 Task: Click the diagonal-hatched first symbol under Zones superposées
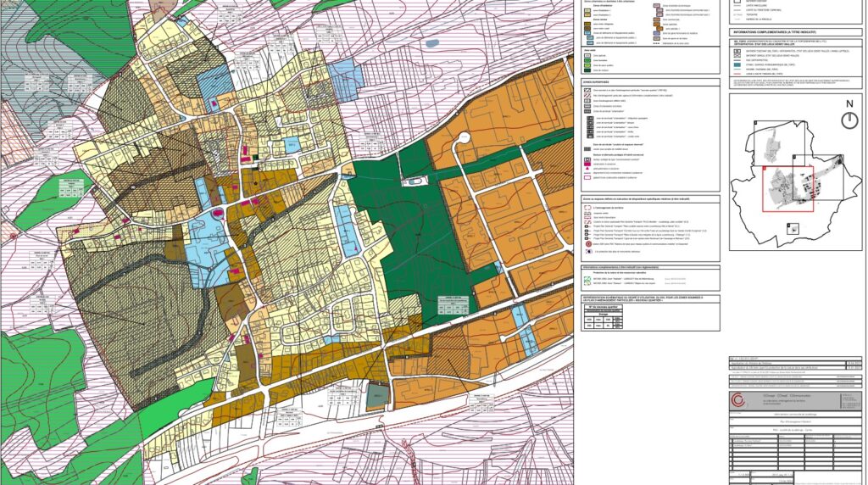point(588,90)
